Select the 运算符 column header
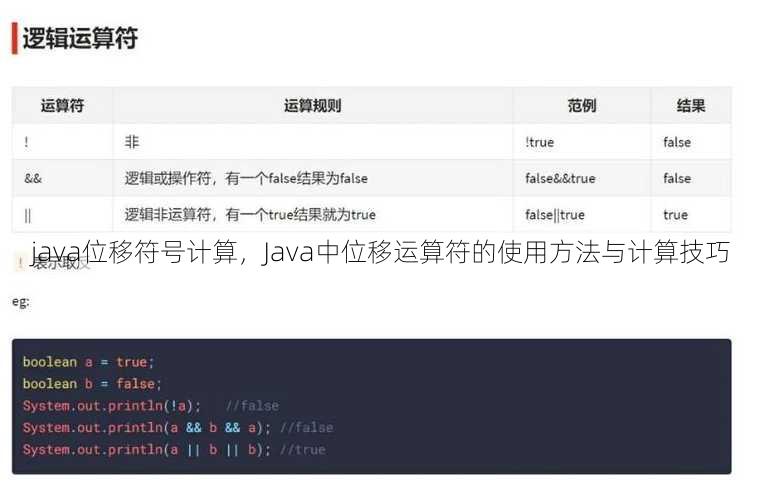Viewport: 764px width, 490px height. pyautogui.click(x=62, y=105)
